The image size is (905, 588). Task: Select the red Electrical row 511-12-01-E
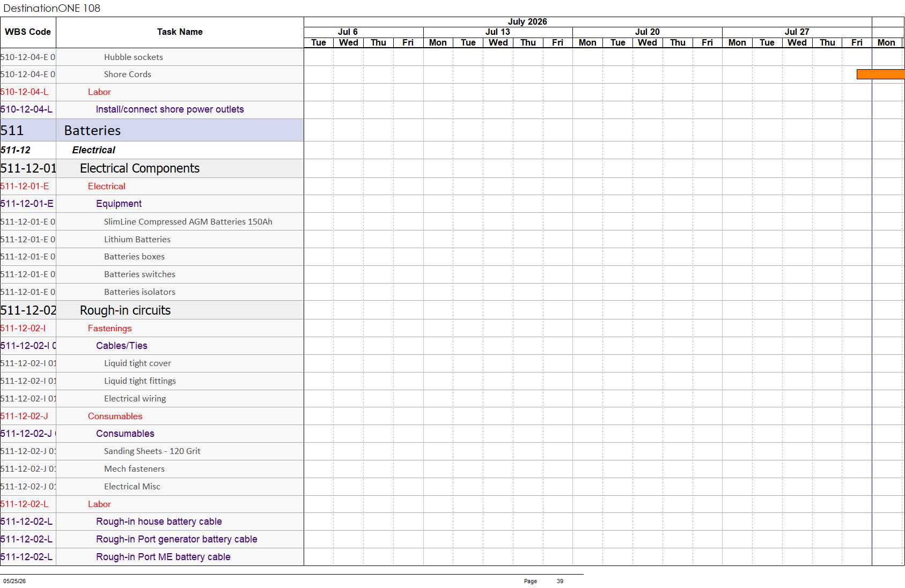point(152,187)
